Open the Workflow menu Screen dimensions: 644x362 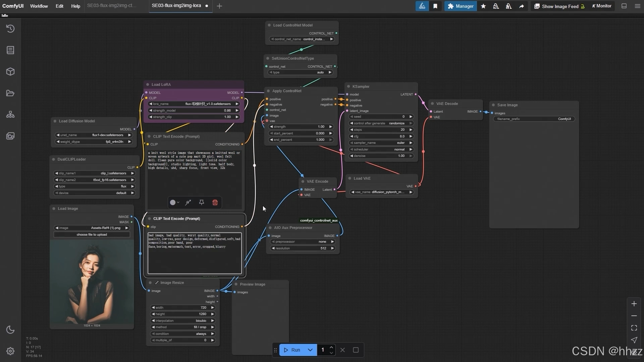[39, 6]
